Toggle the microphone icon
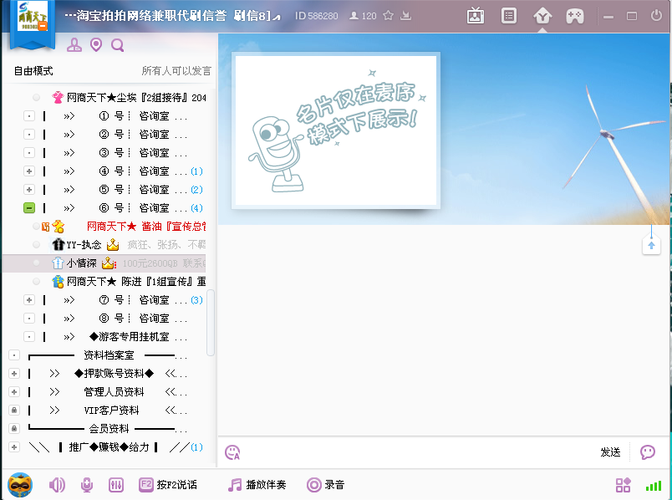672x500 pixels. (x=87, y=485)
